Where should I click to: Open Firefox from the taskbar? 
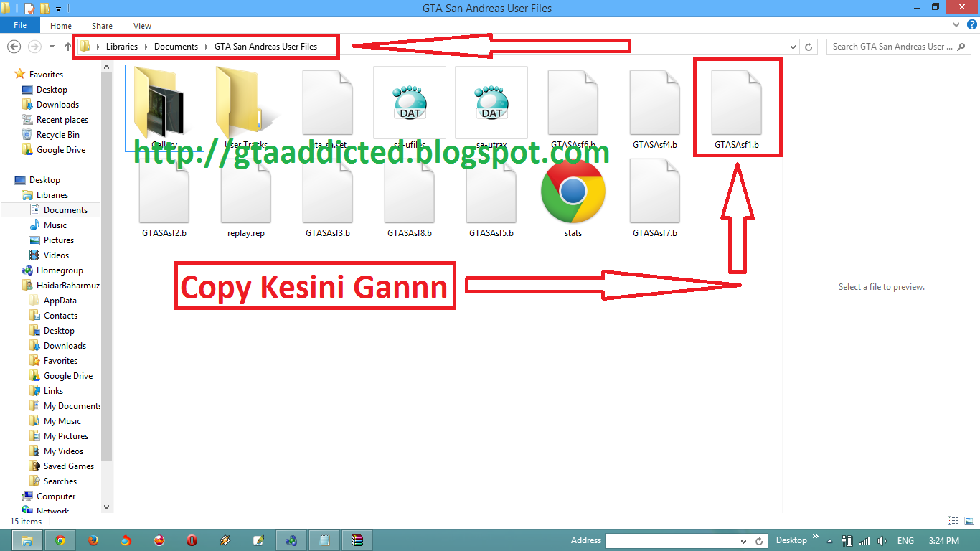pos(93,540)
